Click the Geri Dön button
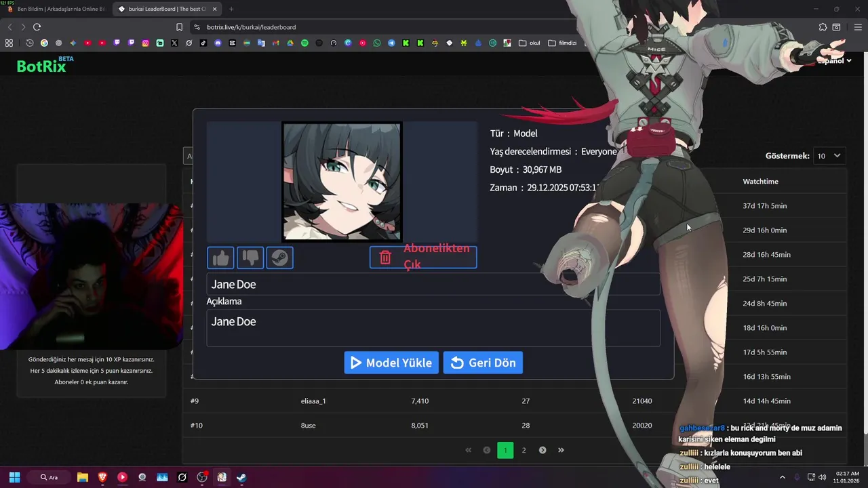The height and width of the screenshot is (488, 868). click(x=483, y=363)
